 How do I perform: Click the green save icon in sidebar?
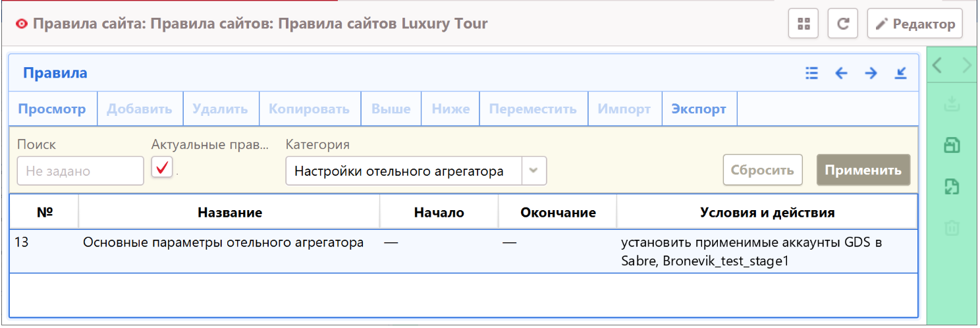[x=952, y=146]
